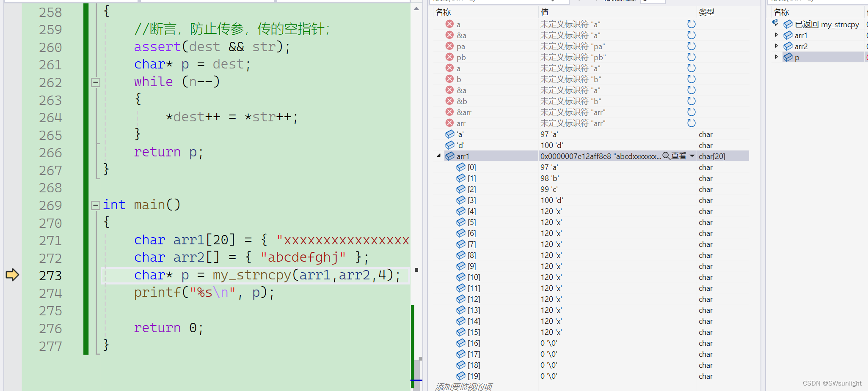Viewport: 868px width, 391px height.
Task: Collapse the arr1 array in watch window
Action: pos(439,156)
